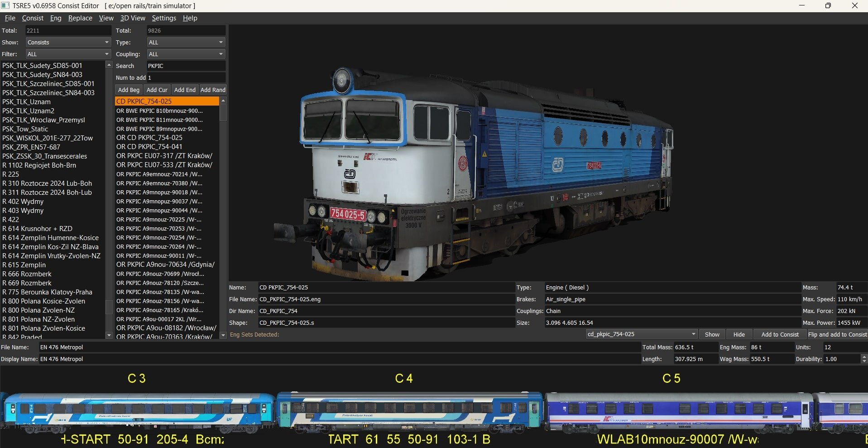Screen dimensions: 868x448
Task: Click the Search field containing PKPIC
Action: [186, 66]
